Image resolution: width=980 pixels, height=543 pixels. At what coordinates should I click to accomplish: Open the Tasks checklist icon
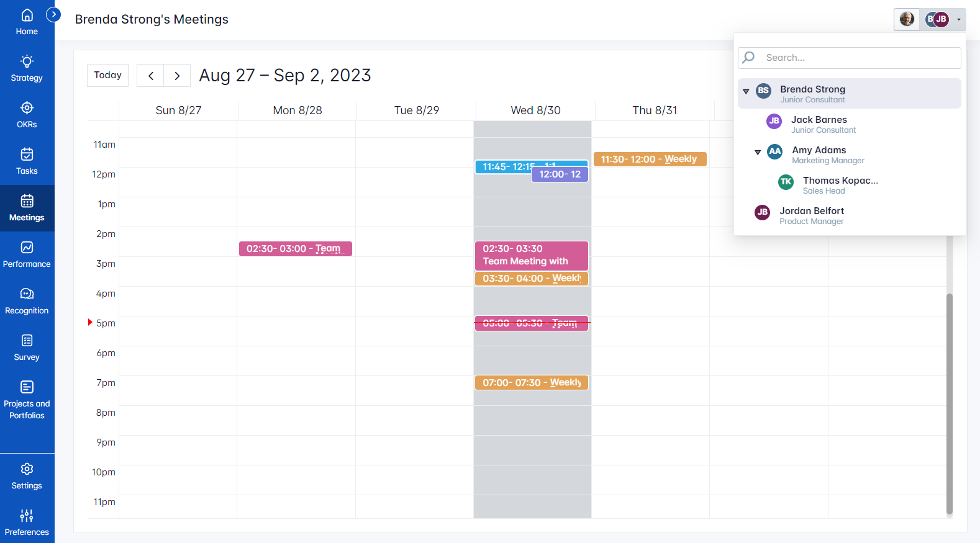27,155
